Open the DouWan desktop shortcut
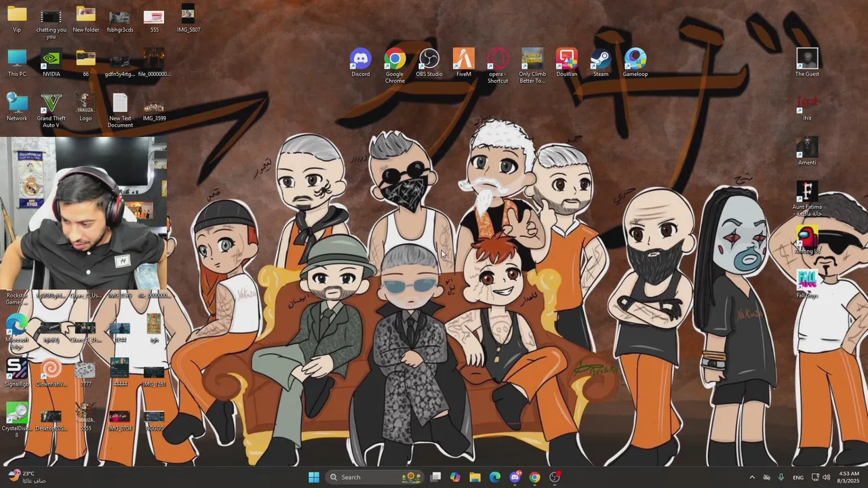The image size is (868, 488). [567, 62]
